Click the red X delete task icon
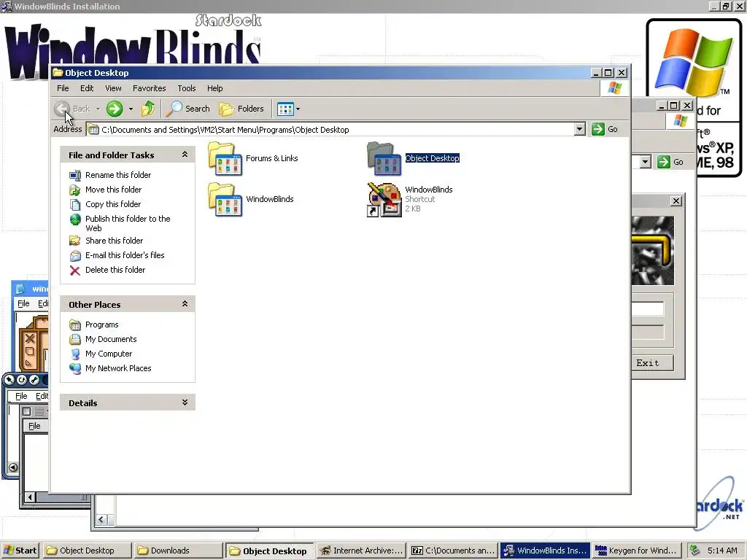This screenshot has width=747, height=560. click(75, 271)
